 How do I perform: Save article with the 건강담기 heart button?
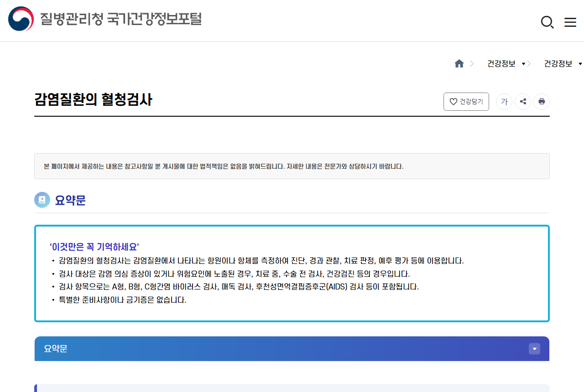point(466,102)
